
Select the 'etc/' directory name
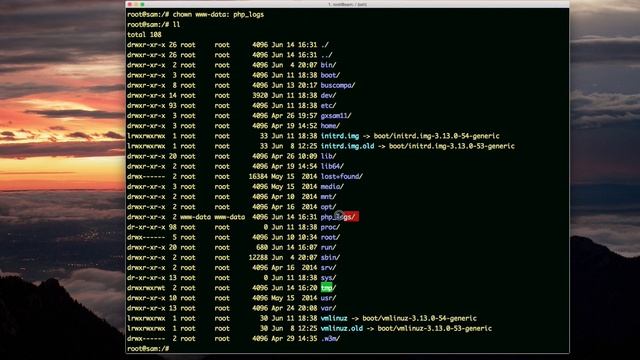pyautogui.click(x=328, y=106)
